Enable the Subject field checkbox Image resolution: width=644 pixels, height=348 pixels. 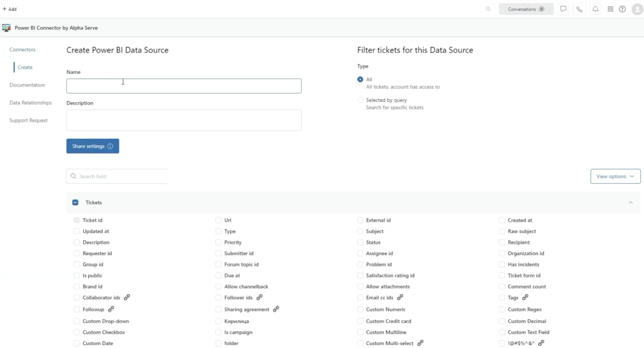coord(360,231)
